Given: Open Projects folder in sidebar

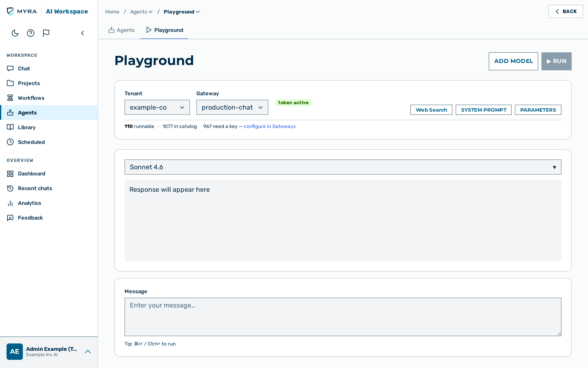Looking at the screenshot, I should 49,83.
